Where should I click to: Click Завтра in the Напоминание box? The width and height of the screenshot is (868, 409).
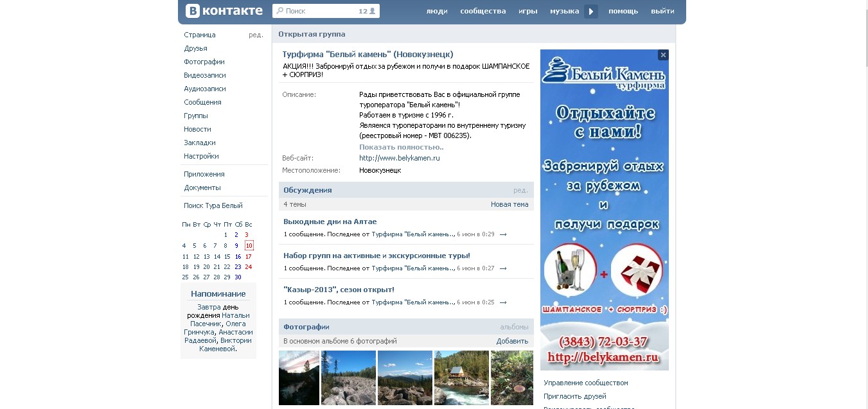(209, 307)
